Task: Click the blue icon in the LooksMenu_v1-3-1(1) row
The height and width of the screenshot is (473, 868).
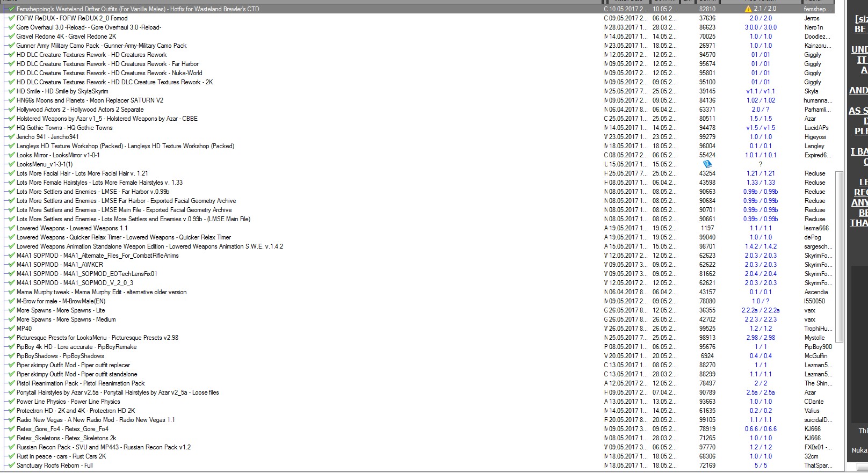Action: tap(707, 164)
